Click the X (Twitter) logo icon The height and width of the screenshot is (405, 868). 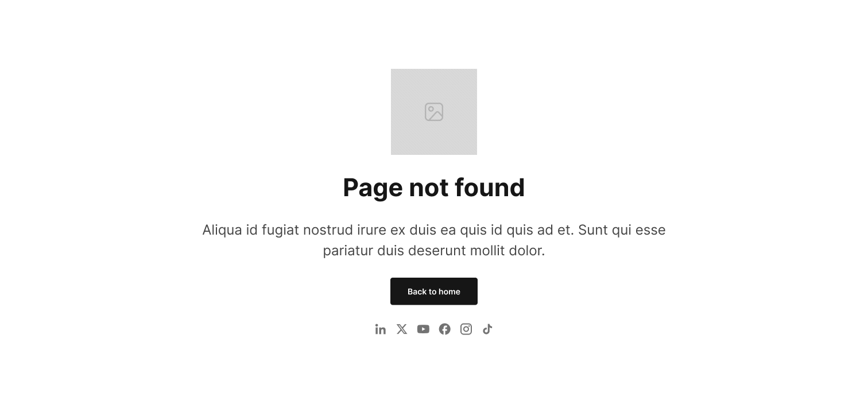402,329
